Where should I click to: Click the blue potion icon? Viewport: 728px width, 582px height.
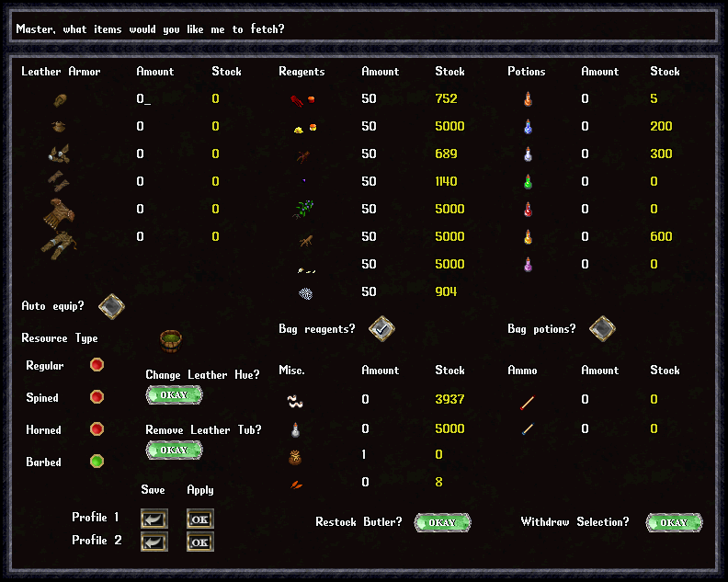(x=528, y=126)
